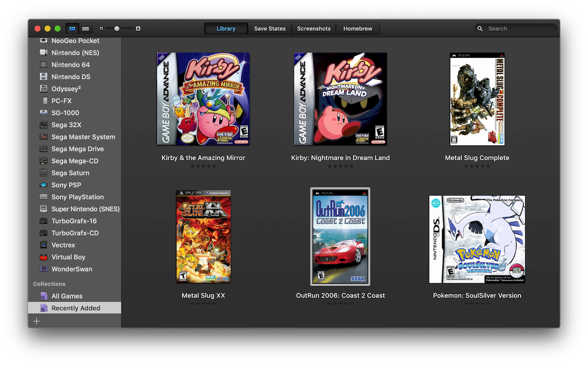Go to the Homebrew tab
This screenshot has height=365, width=588.
[x=358, y=28]
